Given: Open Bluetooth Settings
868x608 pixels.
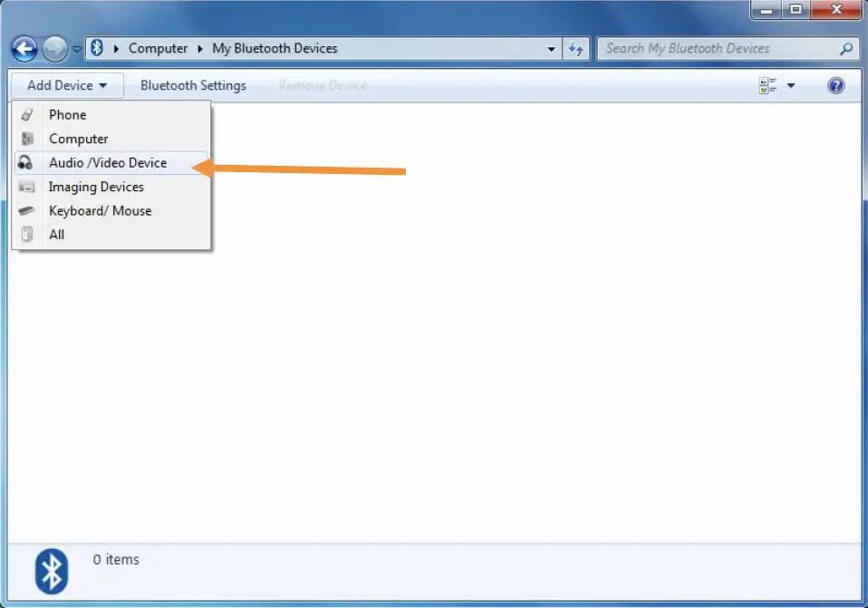Looking at the screenshot, I should coord(193,85).
